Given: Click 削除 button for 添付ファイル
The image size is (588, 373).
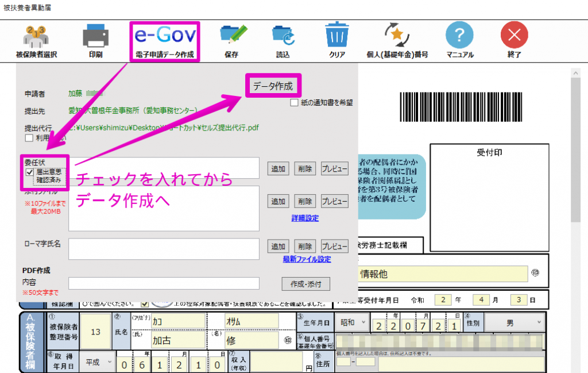Looking at the screenshot, I should 305,202.
